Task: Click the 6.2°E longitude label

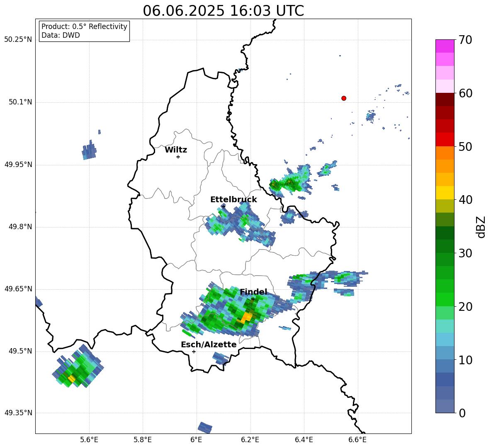Action: [x=250, y=440]
